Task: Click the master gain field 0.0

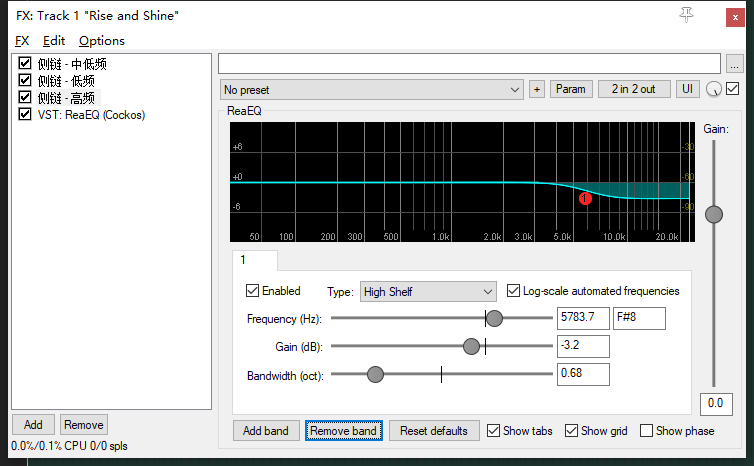Action: [716, 403]
